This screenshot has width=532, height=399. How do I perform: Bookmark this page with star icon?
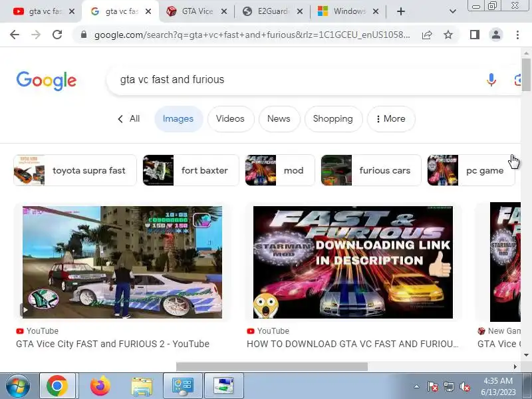click(x=448, y=35)
